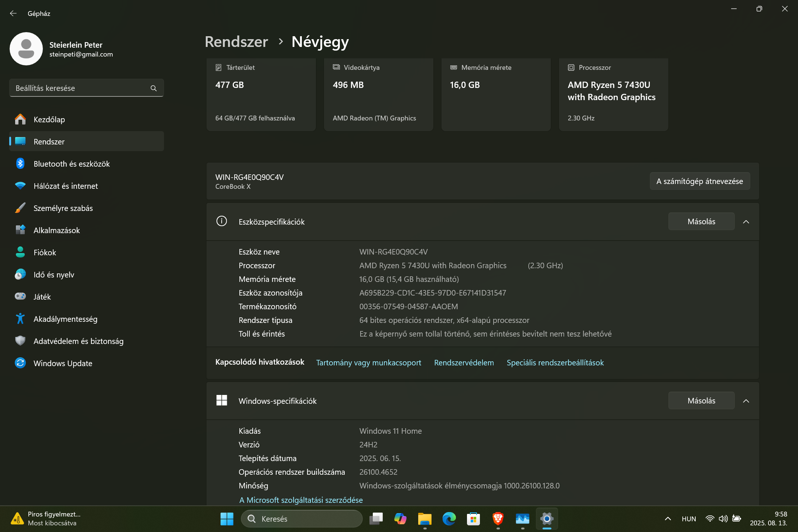Open the clock and date 9:58

tap(768, 519)
